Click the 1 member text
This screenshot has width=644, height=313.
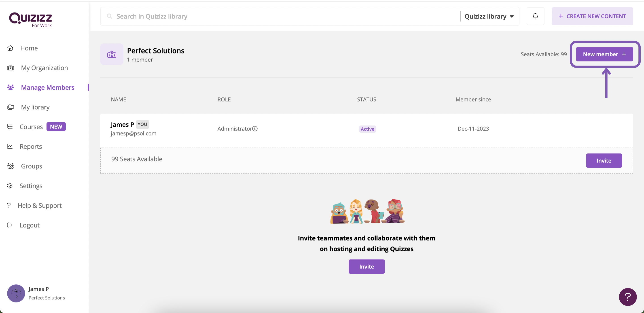[140, 60]
